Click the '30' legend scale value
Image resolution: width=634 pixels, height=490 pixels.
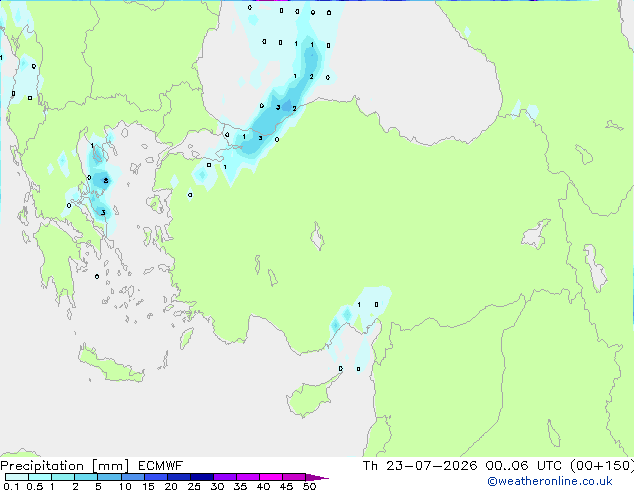click(217, 486)
